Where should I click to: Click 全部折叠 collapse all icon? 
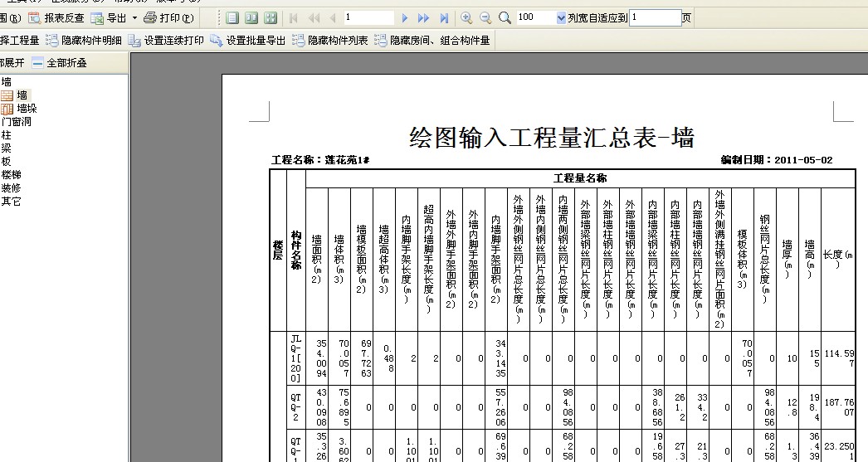pyautogui.click(x=37, y=63)
